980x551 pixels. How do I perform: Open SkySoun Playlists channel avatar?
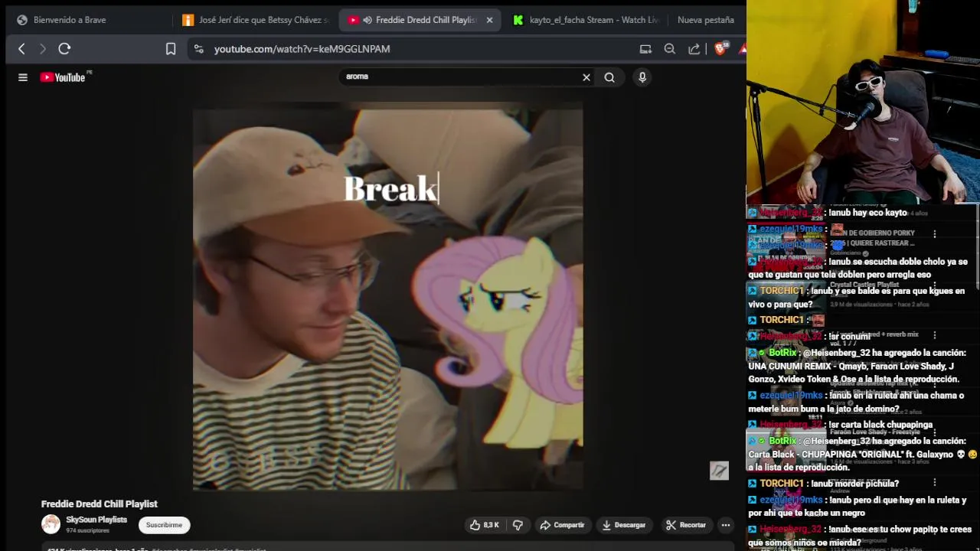(x=51, y=524)
